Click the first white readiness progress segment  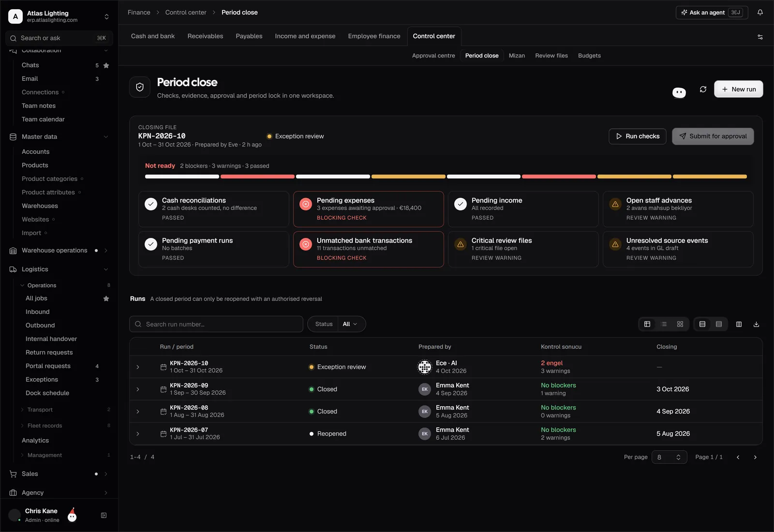[x=182, y=177]
